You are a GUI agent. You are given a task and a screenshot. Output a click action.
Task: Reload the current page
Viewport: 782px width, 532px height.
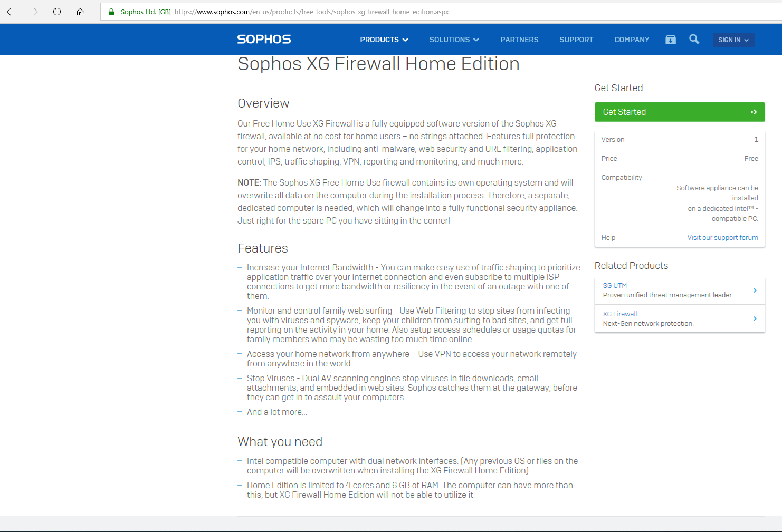[57, 12]
